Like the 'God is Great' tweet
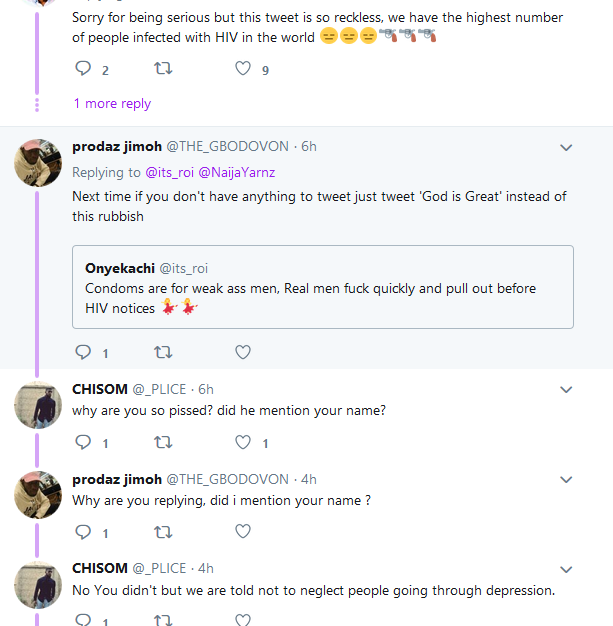The width and height of the screenshot is (613, 626). tap(243, 352)
